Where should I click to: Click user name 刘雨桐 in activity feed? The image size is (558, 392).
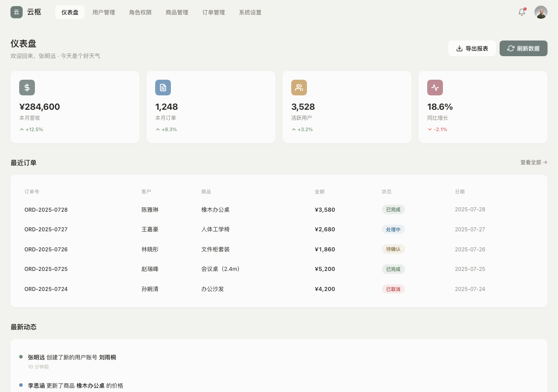[x=108, y=357]
